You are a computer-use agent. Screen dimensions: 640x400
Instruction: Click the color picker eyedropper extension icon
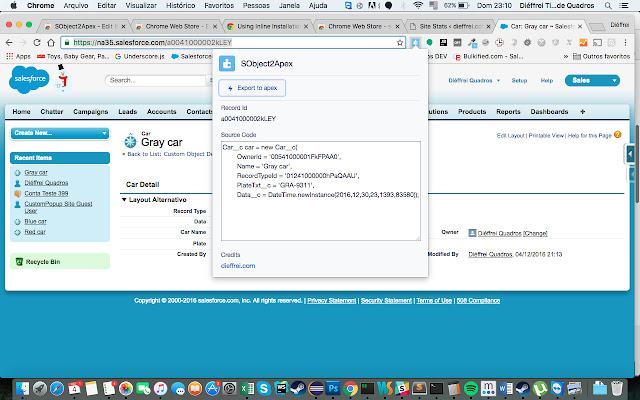tap(472, 42)
